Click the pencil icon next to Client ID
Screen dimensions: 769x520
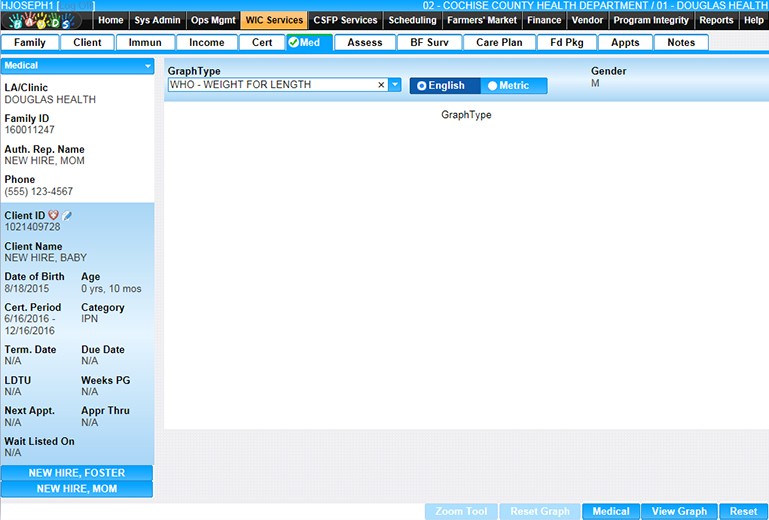[x=67, y=215]
